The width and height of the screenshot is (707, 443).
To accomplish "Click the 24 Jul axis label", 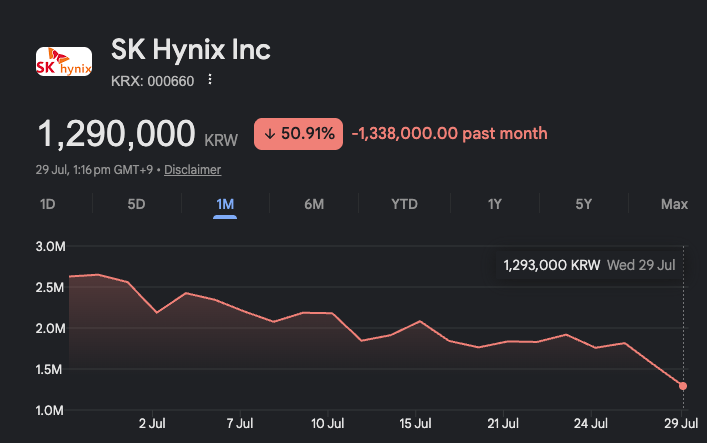I will 591,424.
